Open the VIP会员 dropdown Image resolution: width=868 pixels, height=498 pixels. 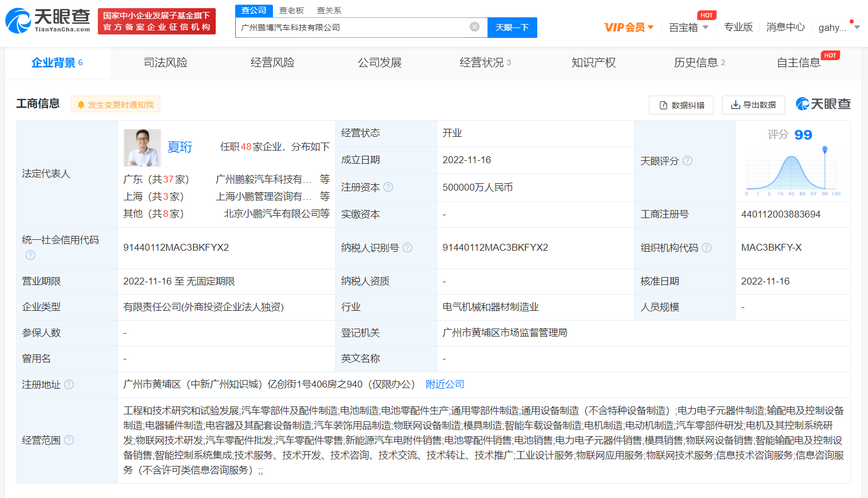pos(629,27)
